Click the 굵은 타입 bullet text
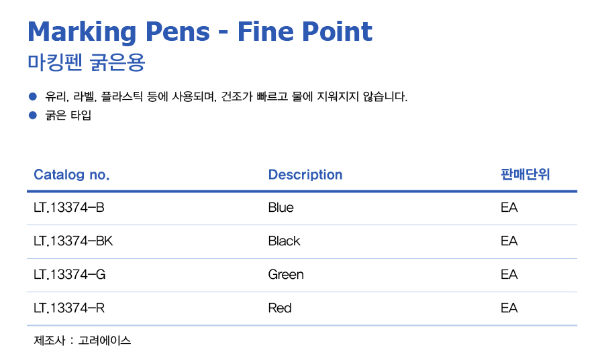This screenshot has width=604, height=364. [68, 115]
